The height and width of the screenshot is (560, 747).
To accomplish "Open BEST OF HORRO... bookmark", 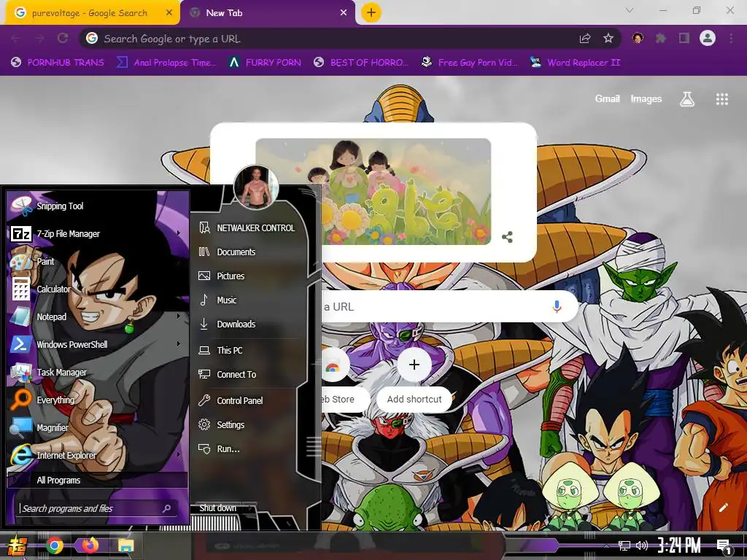I will (360, 63).
